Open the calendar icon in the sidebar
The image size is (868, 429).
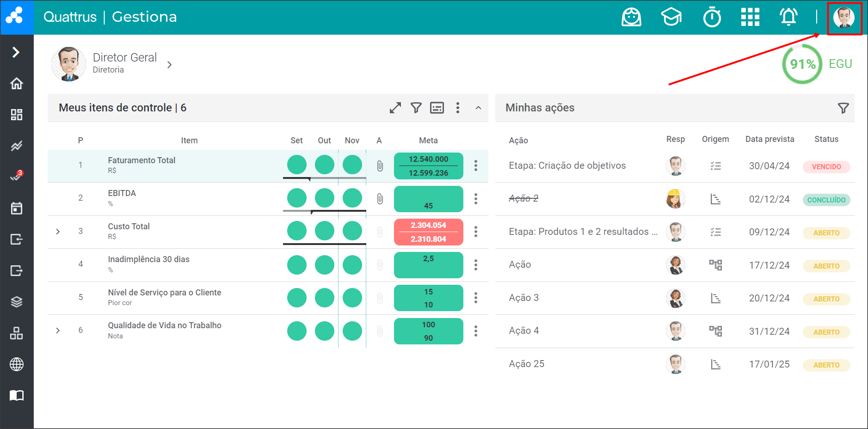[17, 208]
